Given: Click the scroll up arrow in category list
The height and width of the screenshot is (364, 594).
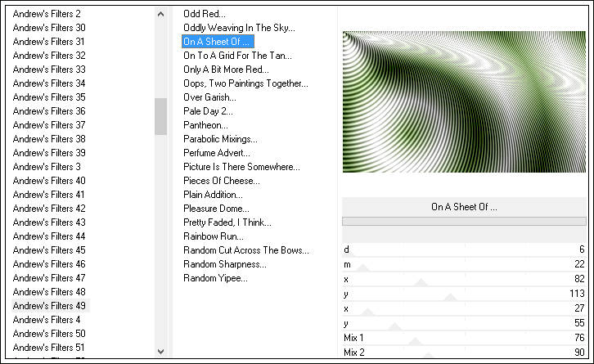Looking at the screenshot, I should tap(160, 15).
